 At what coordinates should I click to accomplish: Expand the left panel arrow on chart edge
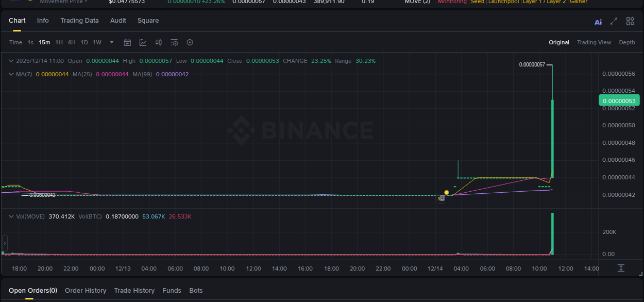coord(5,243)
